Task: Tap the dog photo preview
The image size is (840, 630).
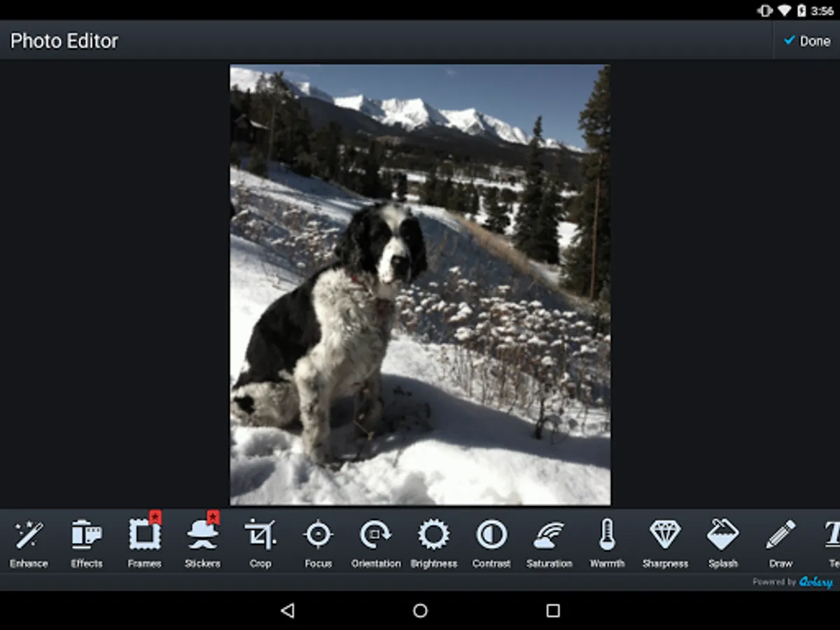Action: [x=420, y=285]
